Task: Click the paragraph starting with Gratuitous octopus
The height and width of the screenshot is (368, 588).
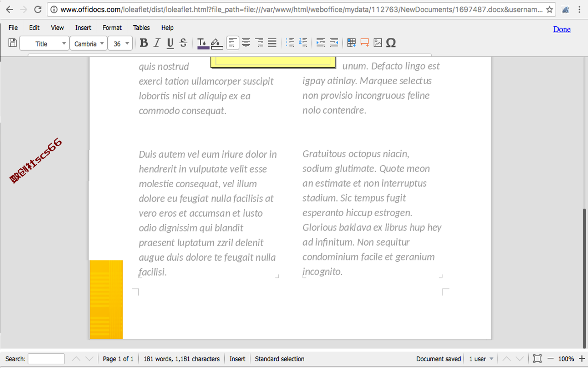Action: point(372,213)
